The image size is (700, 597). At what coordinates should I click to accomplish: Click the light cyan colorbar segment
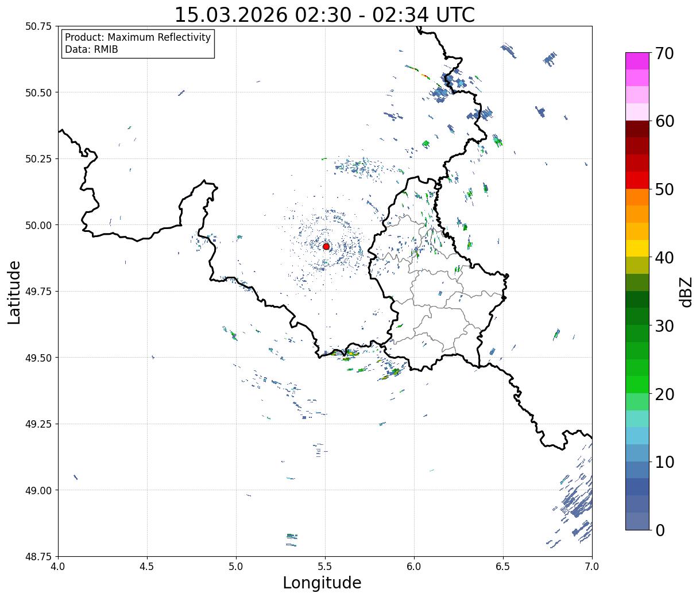click(x=637, y=418)
